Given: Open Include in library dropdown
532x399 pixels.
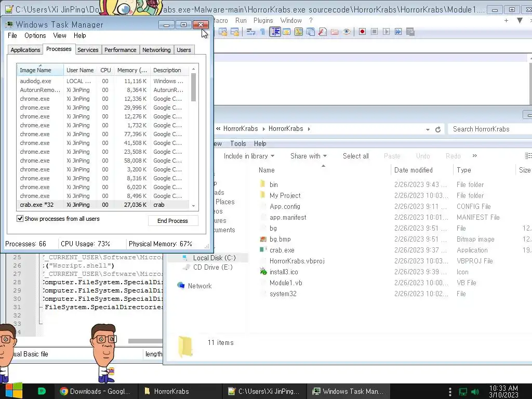Looking at the screenshot, I should click(x=249, y=156).
